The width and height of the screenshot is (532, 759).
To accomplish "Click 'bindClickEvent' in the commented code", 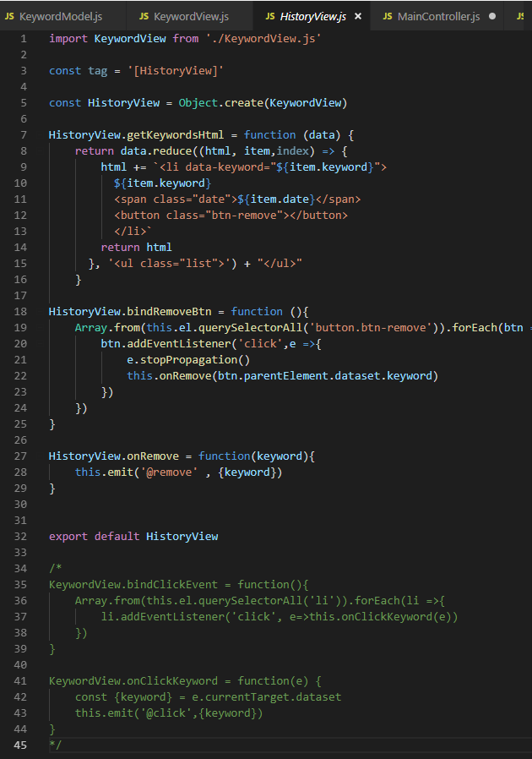I will click(172, 584).
